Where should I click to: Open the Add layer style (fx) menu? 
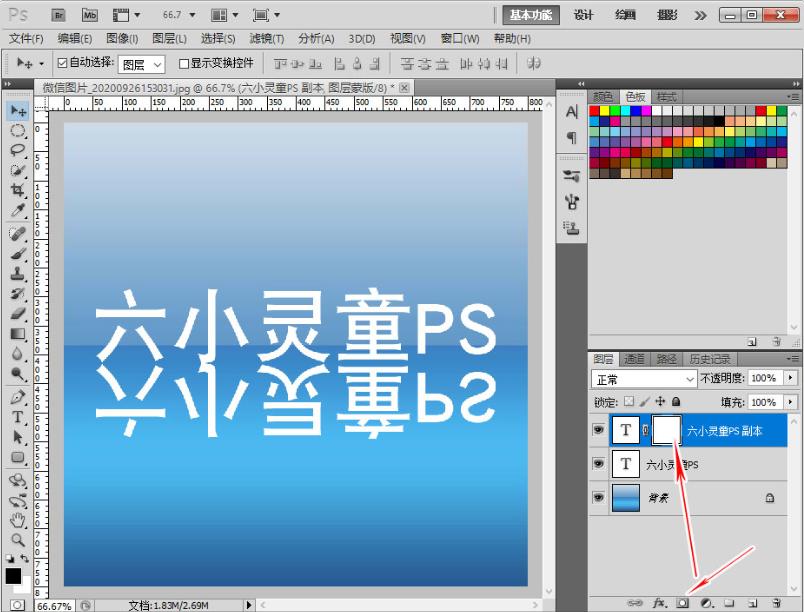(658, 602)
